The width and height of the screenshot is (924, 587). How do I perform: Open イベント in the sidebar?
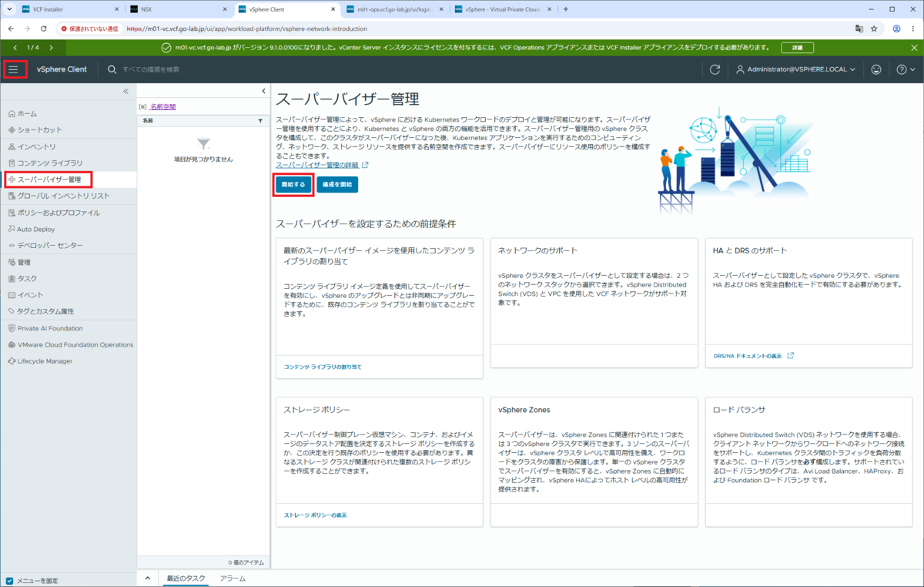click(31, 295)
